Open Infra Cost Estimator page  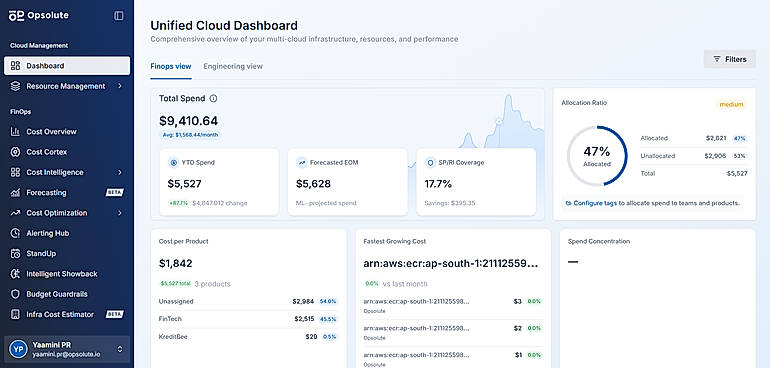67,314
